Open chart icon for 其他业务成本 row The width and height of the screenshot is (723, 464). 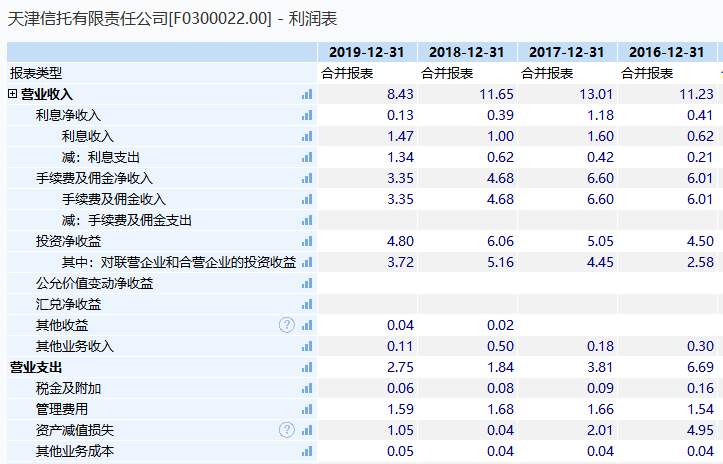[307, 451]
